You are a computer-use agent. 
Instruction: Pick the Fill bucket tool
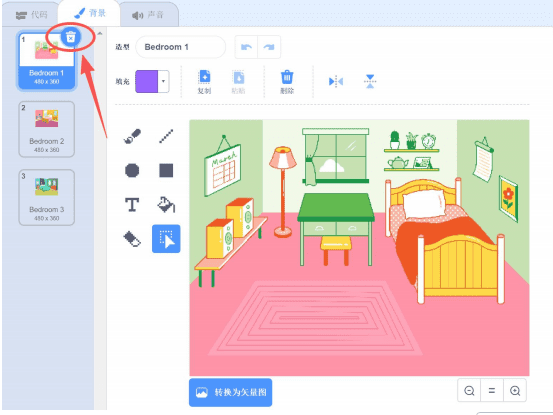point(166,205)
